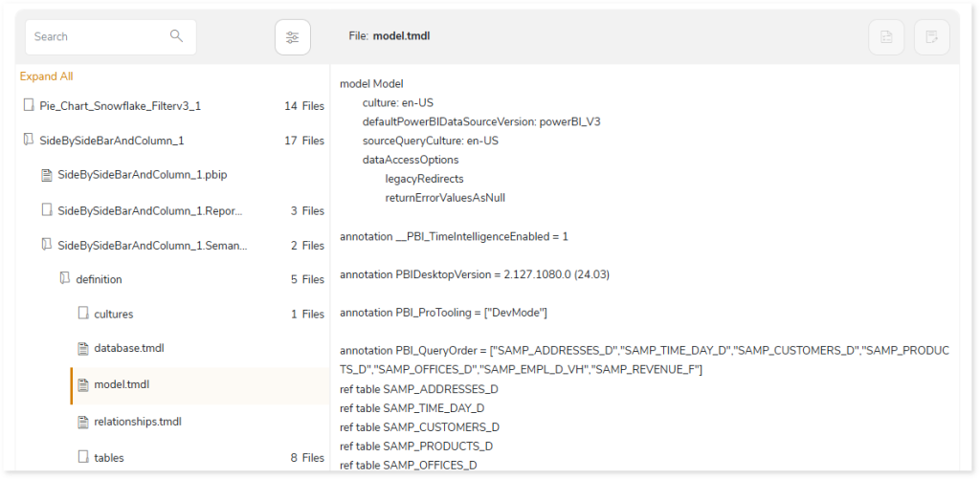The width and height of the screenshot is (980, 479).
Task: Select the model.tmdl tree entry
Action: pos(200,385)
